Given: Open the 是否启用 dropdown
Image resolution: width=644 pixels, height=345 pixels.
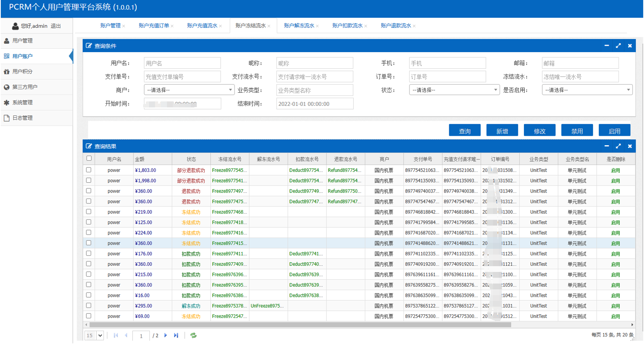Looking at the screenshot, I should 587,90.
